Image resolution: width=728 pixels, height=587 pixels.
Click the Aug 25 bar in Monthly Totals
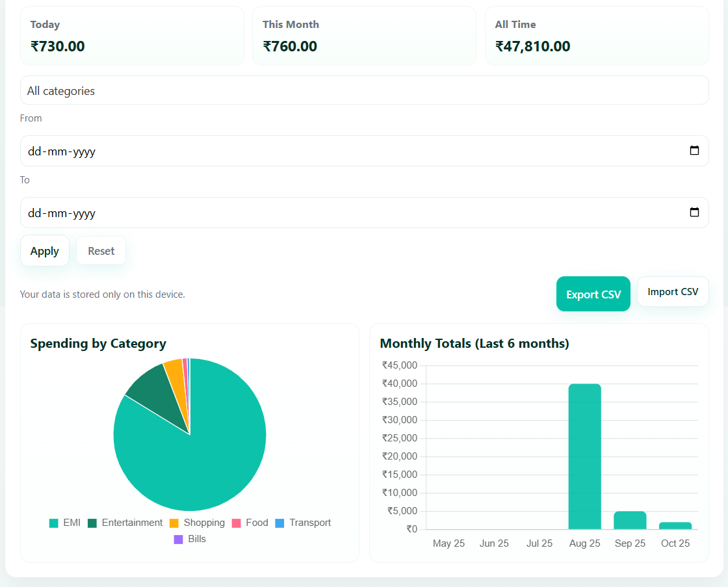(584, 455)
